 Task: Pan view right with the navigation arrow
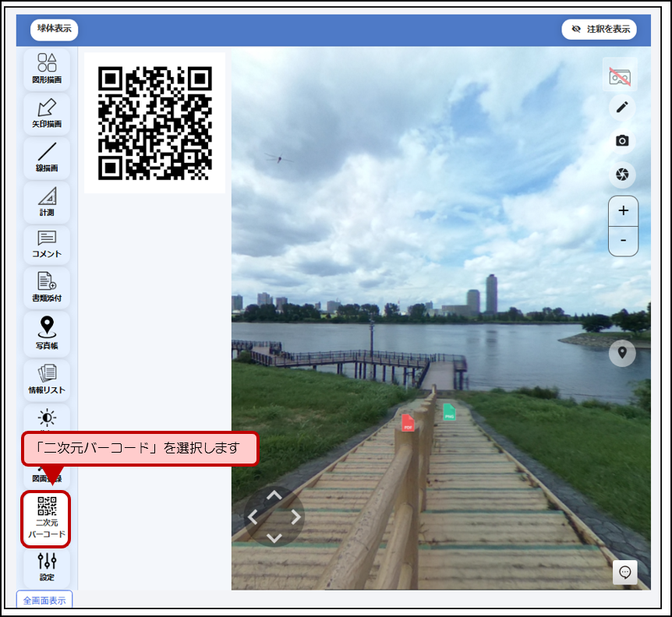[x=295, y=517]
